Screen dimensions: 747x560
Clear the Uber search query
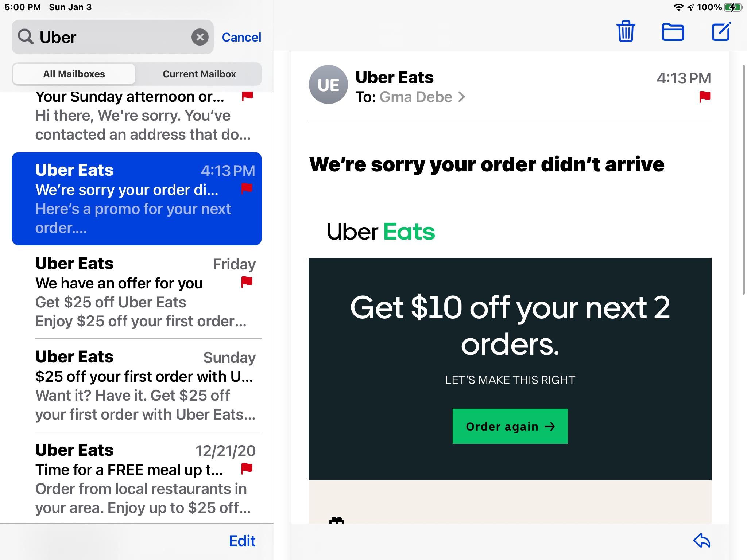[x=200, y=37]
